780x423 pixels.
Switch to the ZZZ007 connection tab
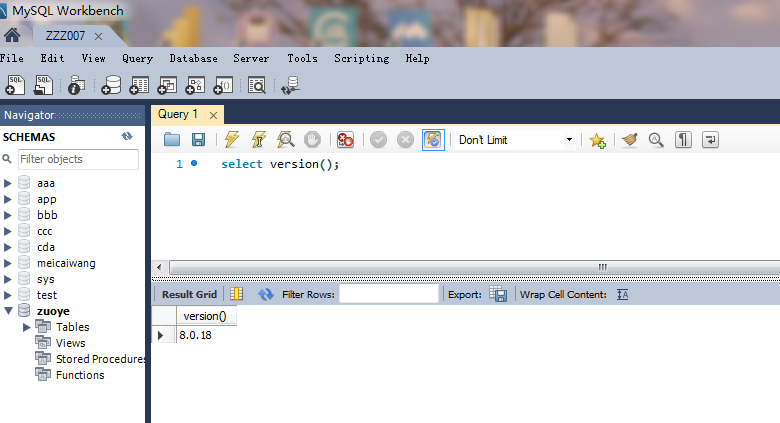[65, 36]
